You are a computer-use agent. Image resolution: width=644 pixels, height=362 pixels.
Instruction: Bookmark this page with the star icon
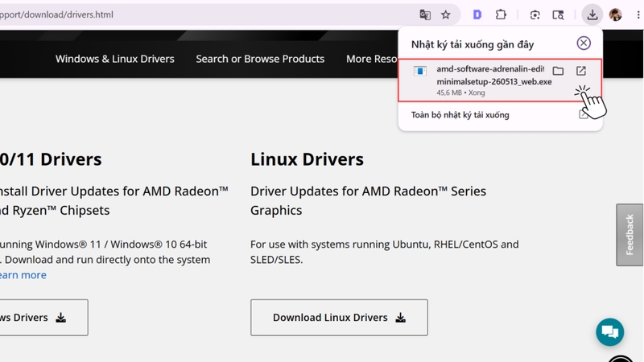446,14
